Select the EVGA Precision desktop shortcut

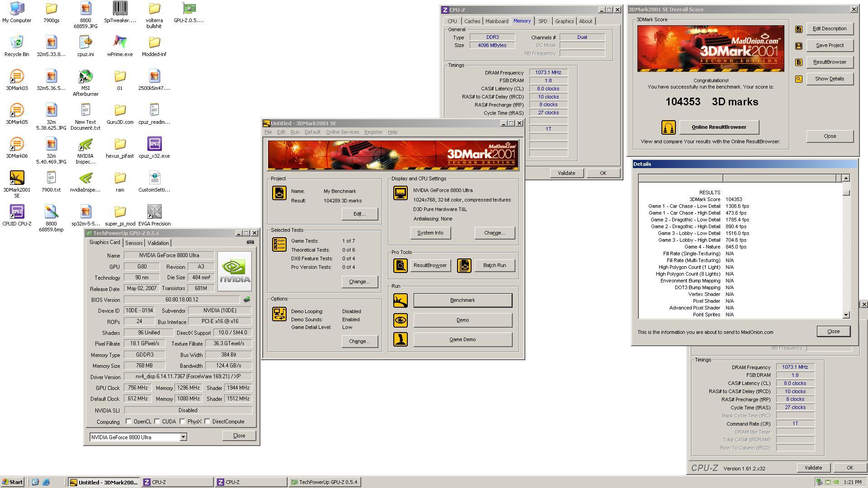(154, 216)
